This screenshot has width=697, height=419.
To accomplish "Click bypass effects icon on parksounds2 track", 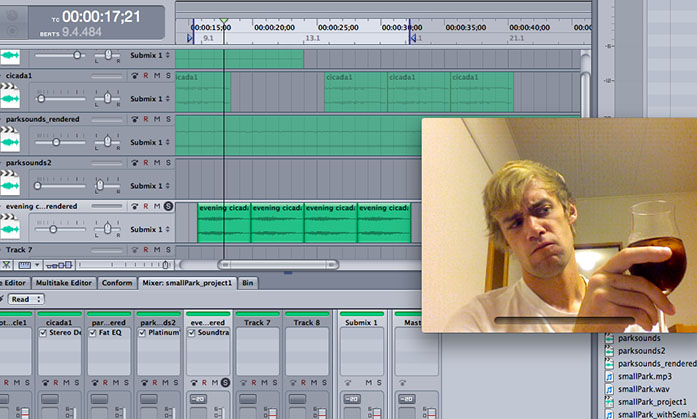I will pos(134,162).
